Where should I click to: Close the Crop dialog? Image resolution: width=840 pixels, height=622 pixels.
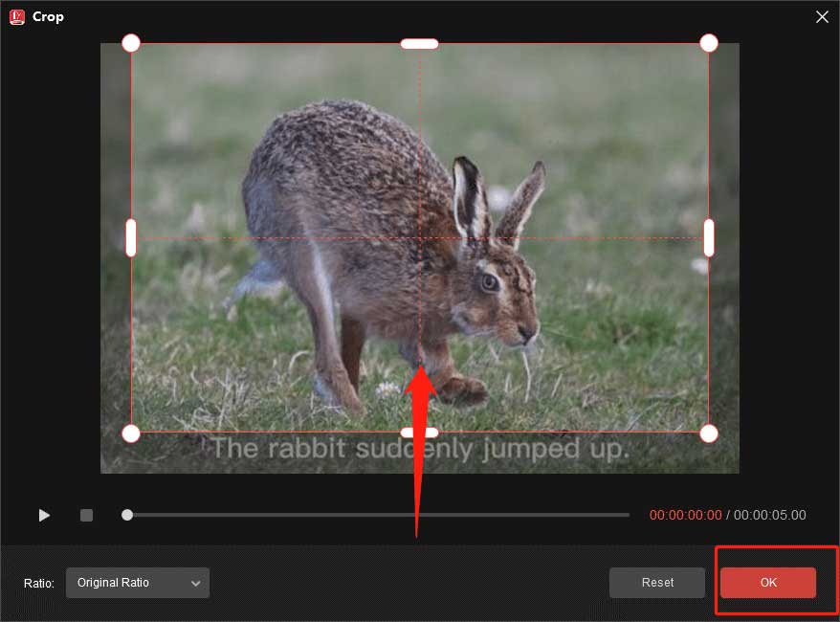click(x=821, y=16)
